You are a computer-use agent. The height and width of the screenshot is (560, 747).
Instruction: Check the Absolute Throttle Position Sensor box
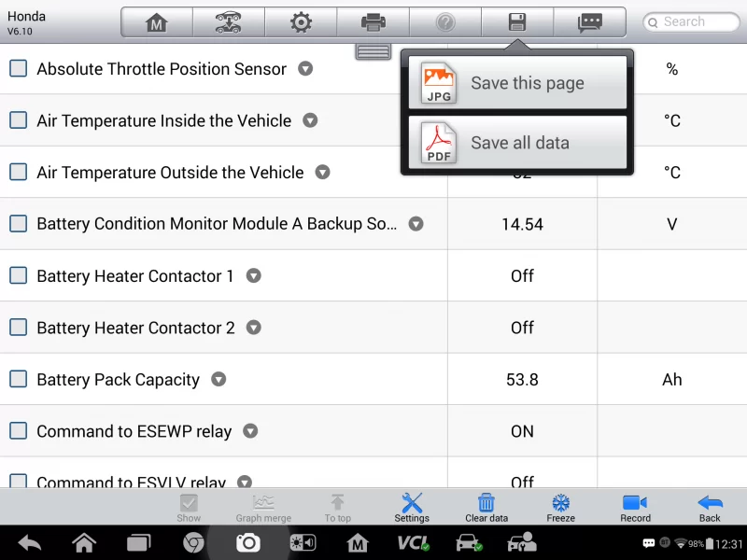(x=18, y=68)
